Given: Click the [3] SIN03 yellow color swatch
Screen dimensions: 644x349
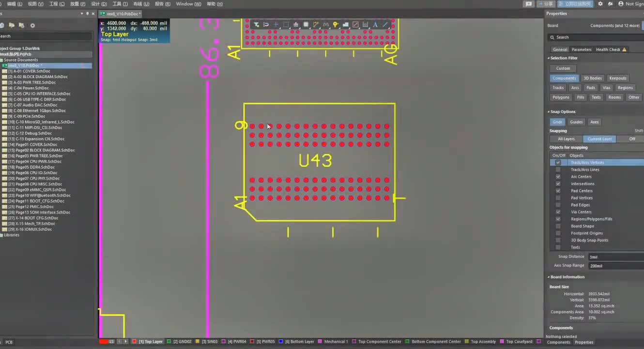Looking at the screenshot, I should [198, 342].
